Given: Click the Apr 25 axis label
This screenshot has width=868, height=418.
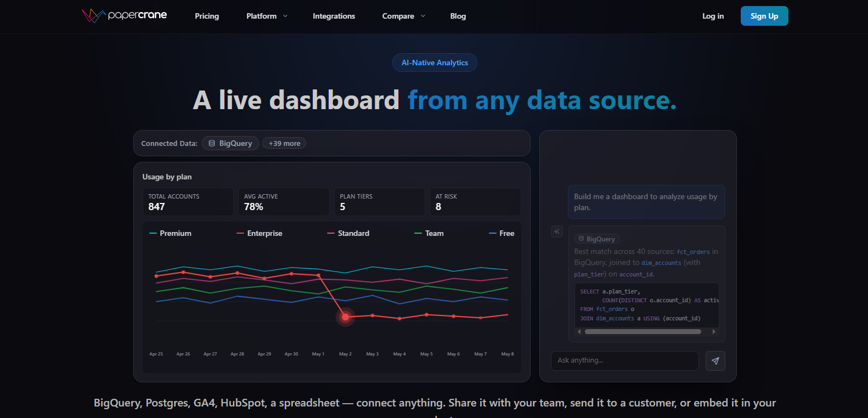Looking at the screenshot, I should coord(156,354).
